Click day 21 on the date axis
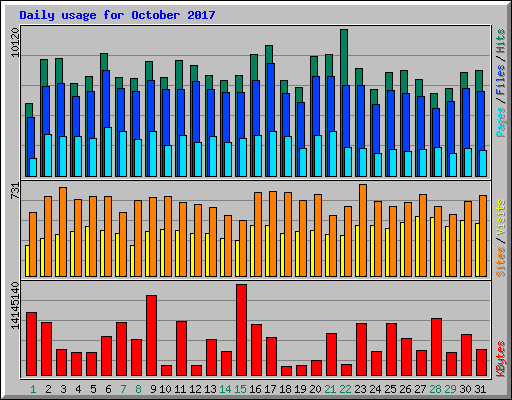The image size is (512, 400). pos(330,389)
